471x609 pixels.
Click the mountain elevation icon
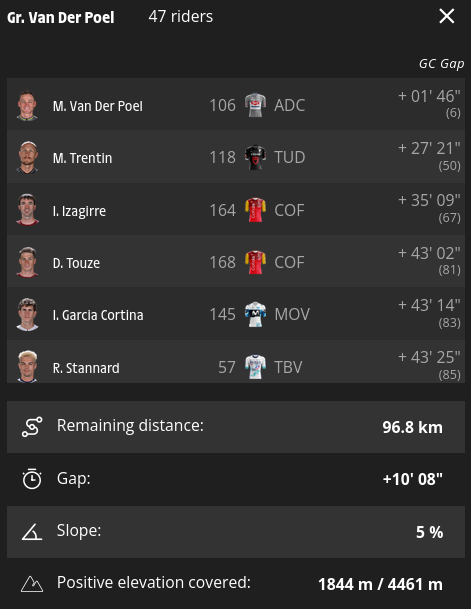coord(32,584)
